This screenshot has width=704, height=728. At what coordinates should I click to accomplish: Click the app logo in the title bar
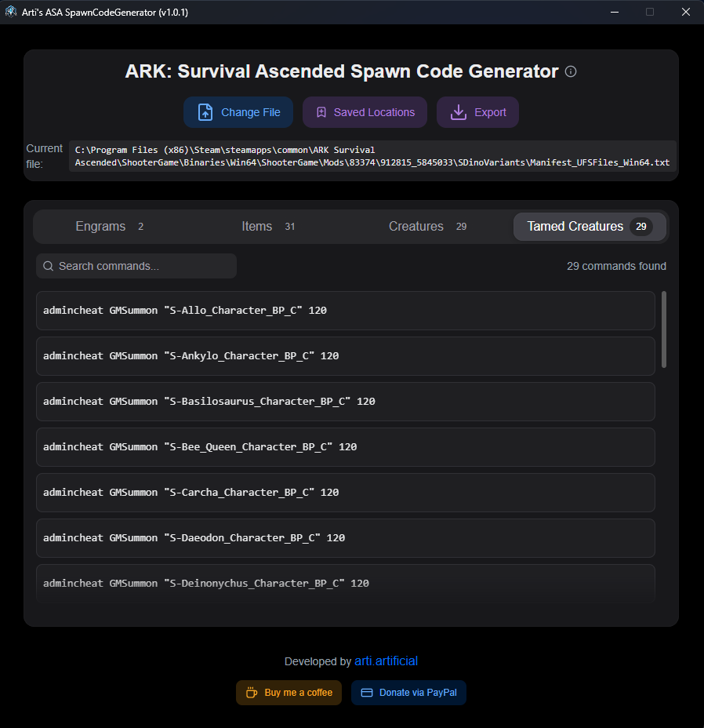[x=11, y=12]
